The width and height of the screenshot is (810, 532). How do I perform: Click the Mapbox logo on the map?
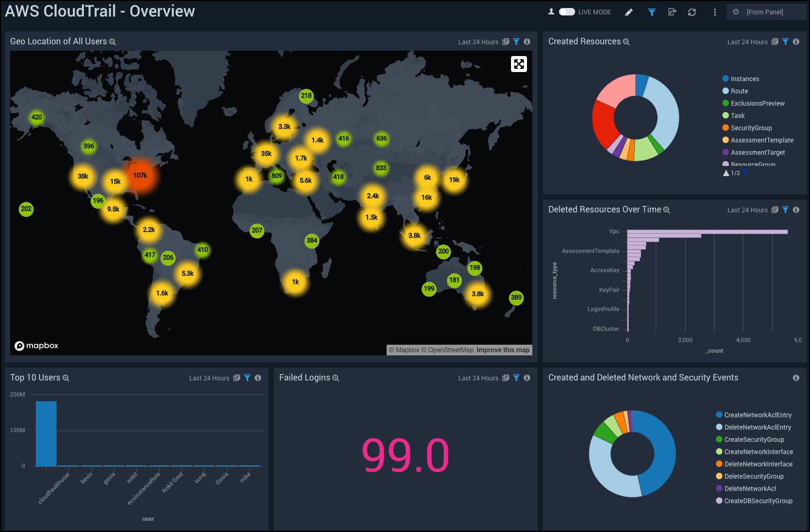(x=36, y=345)
